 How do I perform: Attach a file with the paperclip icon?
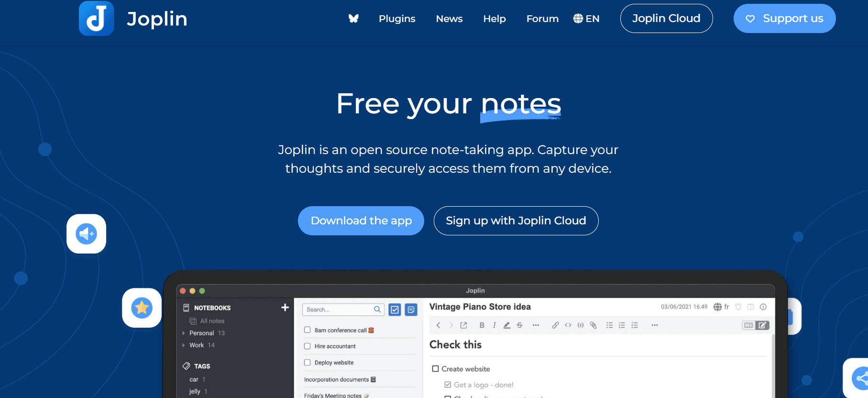[593, 325]
